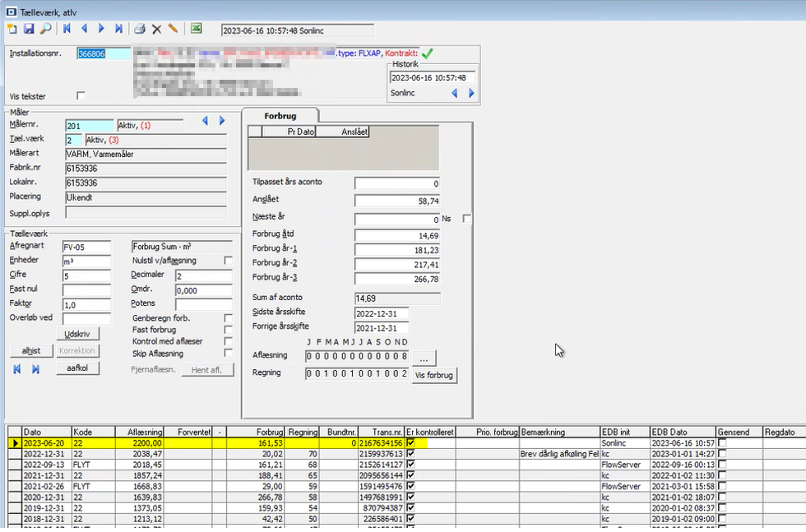Screen dimensions: 806x532
Task: Check Gensend for 2022-12-31 row
Action: tap(722, 453)
